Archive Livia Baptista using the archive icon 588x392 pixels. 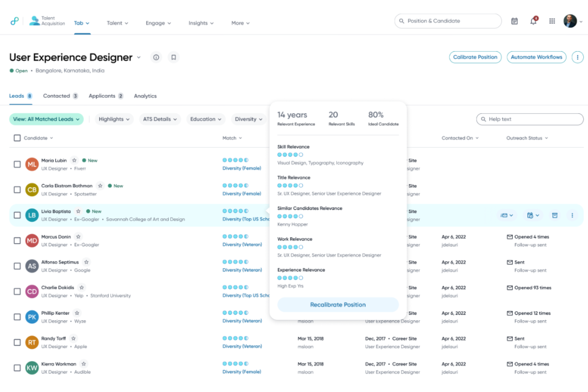click(555, 215)
